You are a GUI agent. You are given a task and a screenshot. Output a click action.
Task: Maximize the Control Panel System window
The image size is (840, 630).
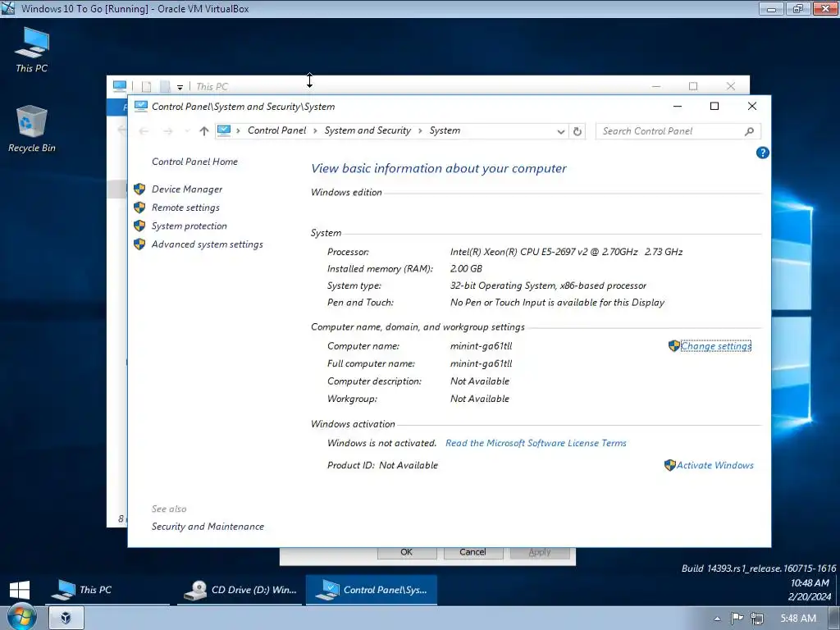pos(714,107)
